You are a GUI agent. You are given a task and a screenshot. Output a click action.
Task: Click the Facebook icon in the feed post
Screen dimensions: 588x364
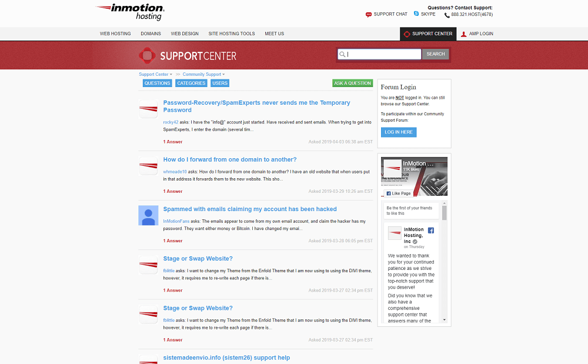click(431, 231)
